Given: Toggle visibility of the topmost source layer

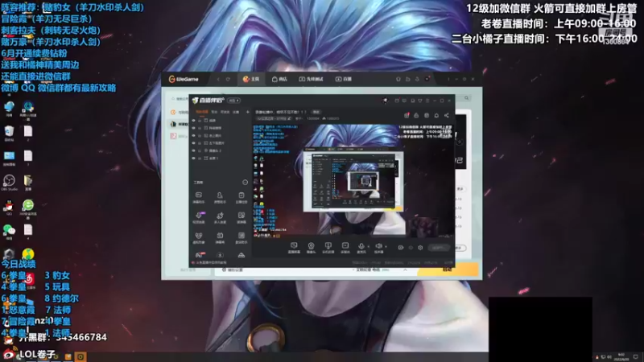Looking at the screenshot, I should pos(193,121).
